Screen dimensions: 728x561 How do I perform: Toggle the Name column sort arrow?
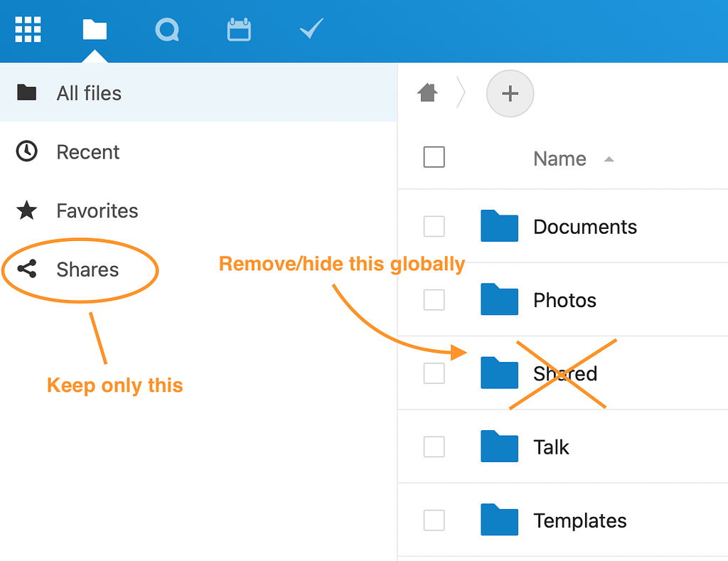[x=609, y=159]
